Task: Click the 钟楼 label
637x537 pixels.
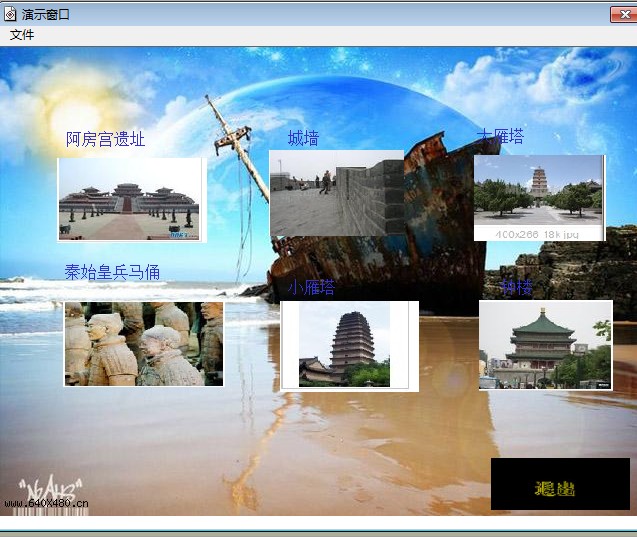Action: pos(517,287)
